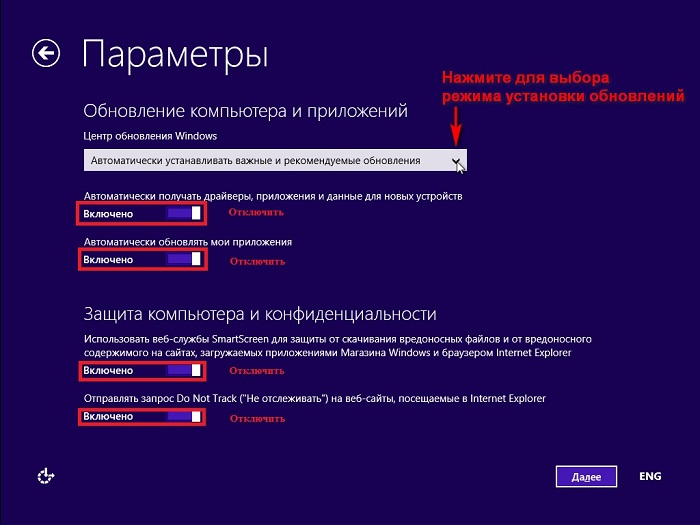Go back using the circled arrow icon
The width and height of the screenshot is (700, 525).
[46, 53]
